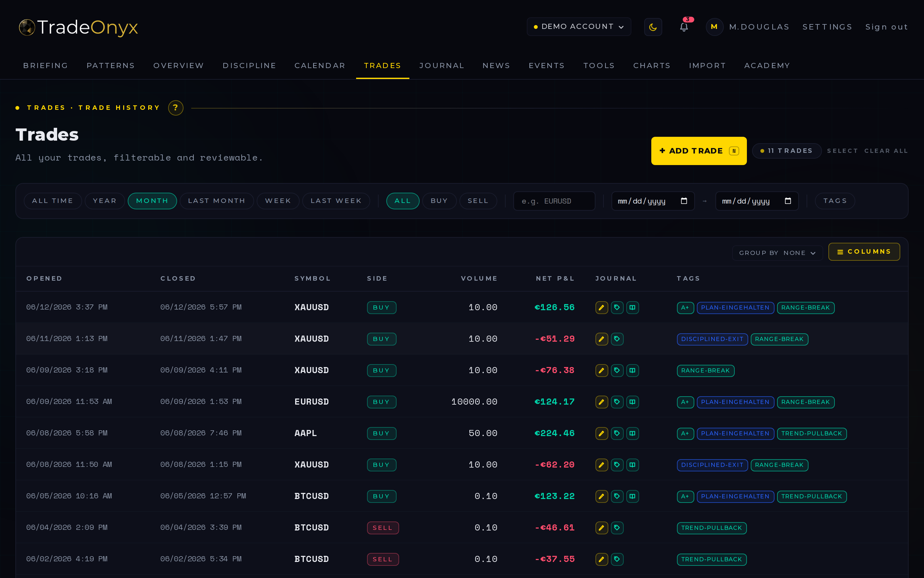
Task: Open CALENDAR tab
Action: (x=320, y=66)
